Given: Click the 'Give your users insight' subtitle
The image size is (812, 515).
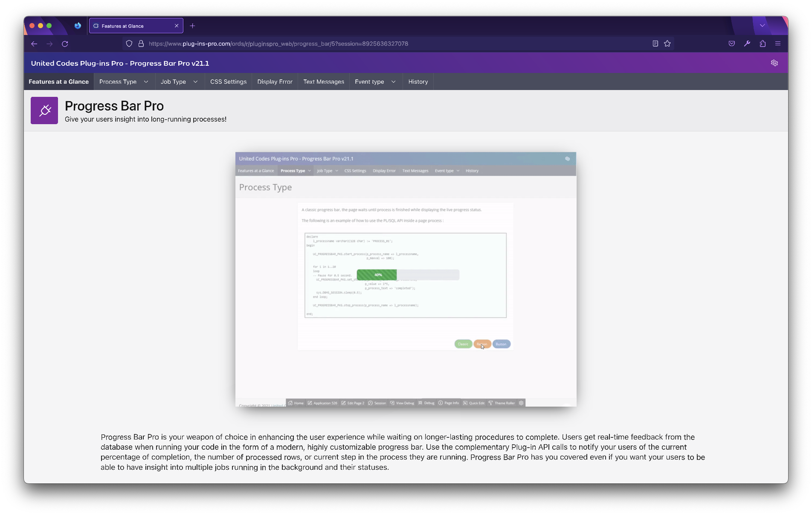Looking at the screenshot, I should (x=145, y=119).
